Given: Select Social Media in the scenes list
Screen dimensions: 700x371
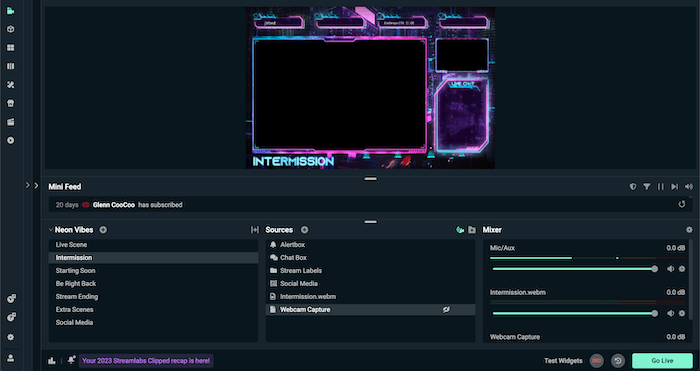Looking at the screenshot, I should [153, 322].
